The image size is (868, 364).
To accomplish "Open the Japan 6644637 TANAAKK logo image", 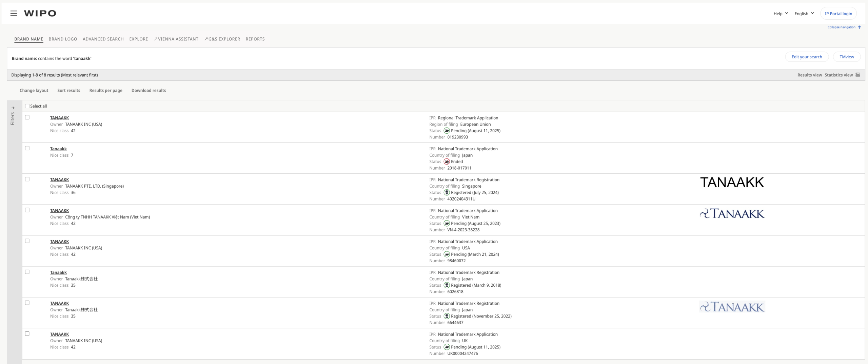I will [732, 307].
